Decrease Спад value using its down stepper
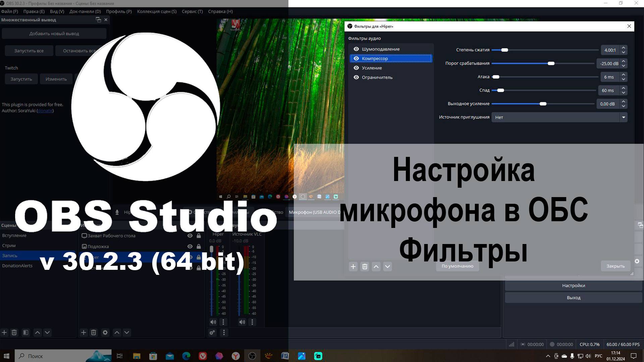The height and width of the screenshot is (362, 644). click(623, 92)
